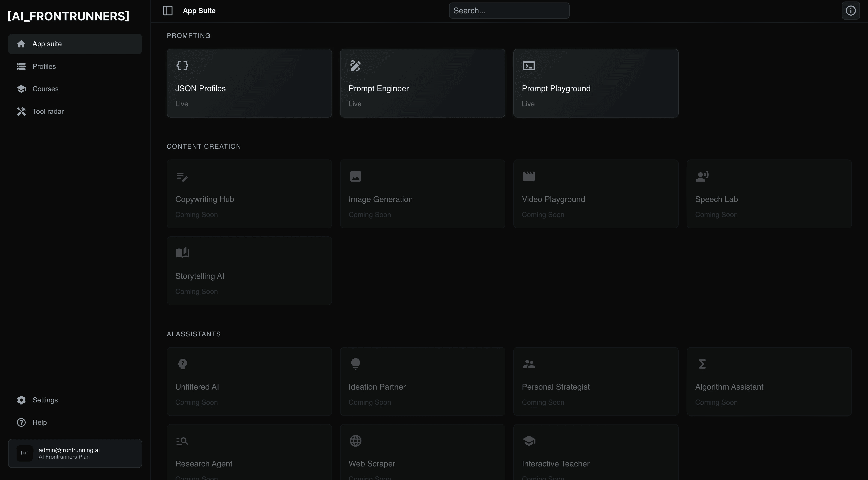Image resolution: width=868 pixels, height=480 pixels.
Task: Click the App suite home icon
Action: [x=21, y=44]
